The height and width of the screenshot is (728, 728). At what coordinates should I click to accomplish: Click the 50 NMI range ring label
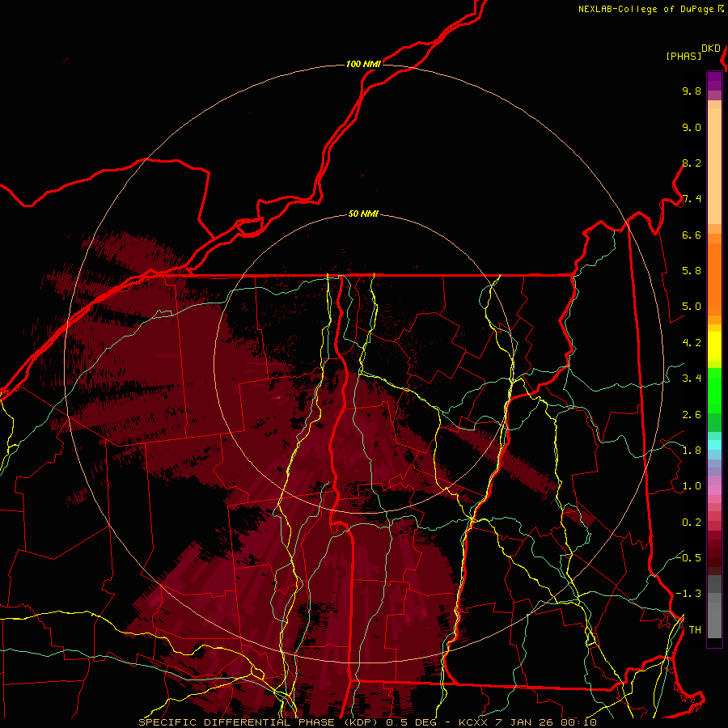363,214
